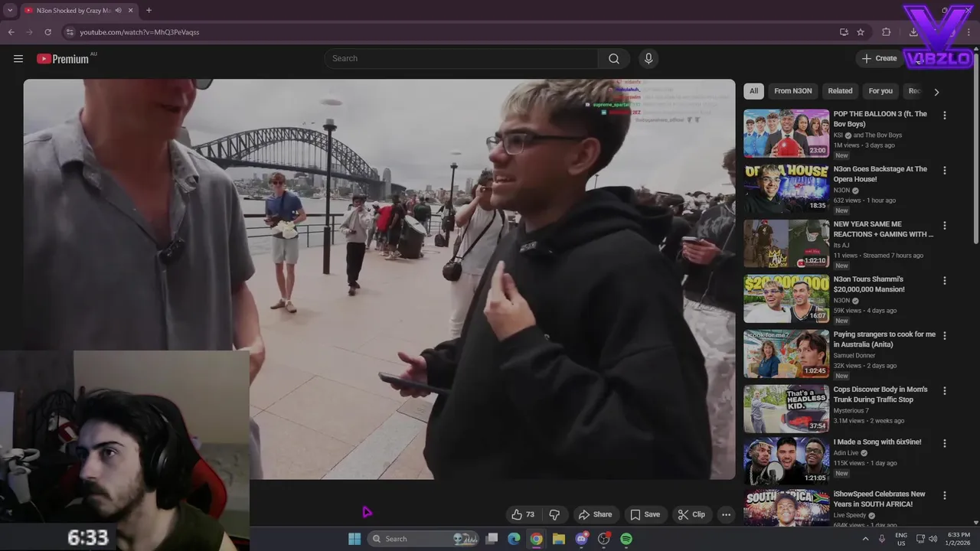The height and width of the screenshot is (551, 980).
Task: Open the network icon in system tray
Action: [920, 539]
